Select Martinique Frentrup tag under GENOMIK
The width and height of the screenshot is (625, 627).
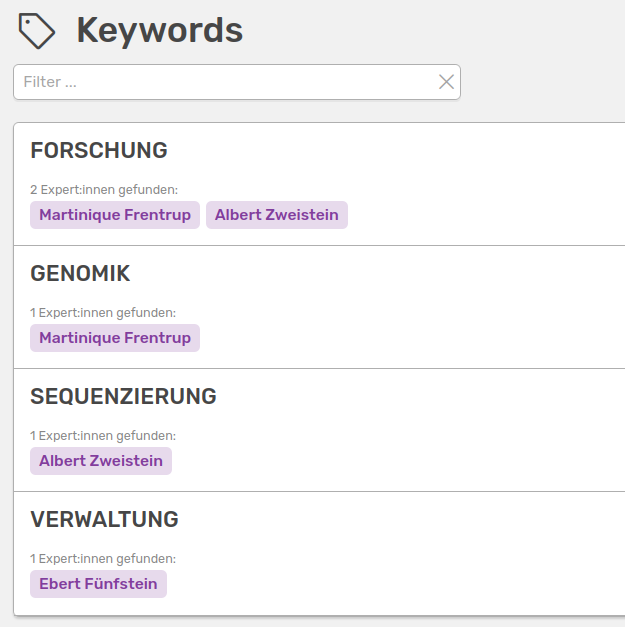pos(115,338)
